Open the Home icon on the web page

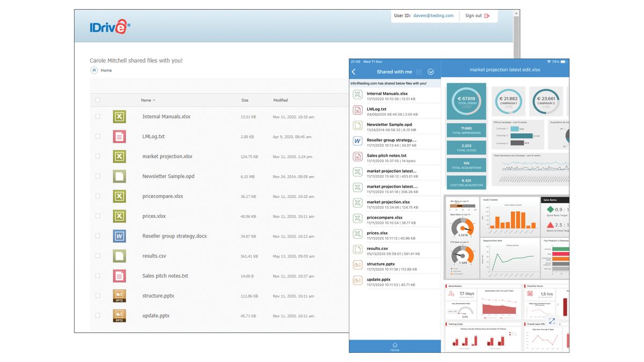94,70
